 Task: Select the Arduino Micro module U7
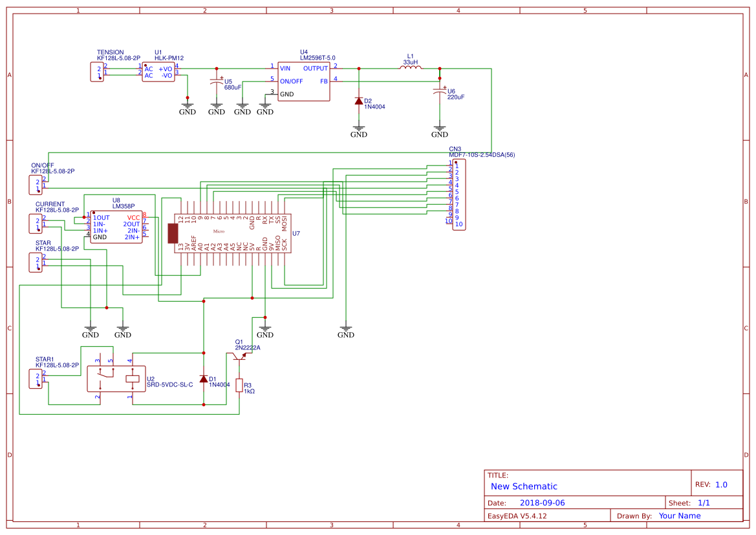[x=233, y=233]
